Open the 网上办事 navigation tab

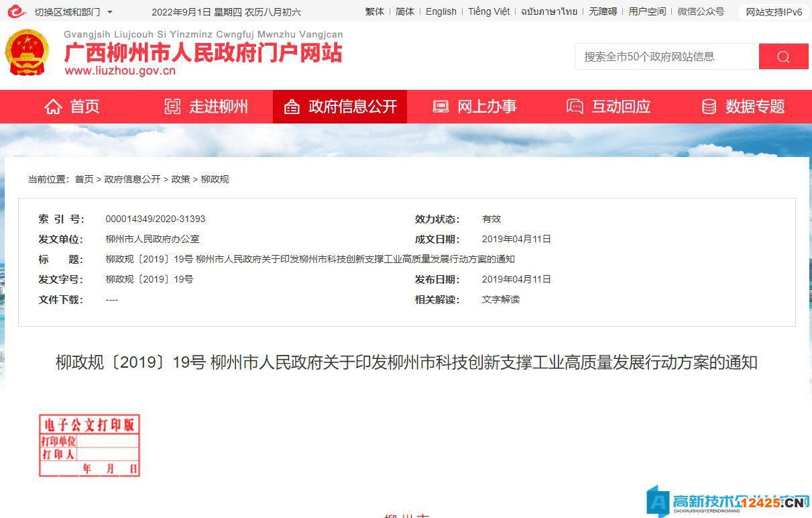pyautogui.click(x=474, y=107)
